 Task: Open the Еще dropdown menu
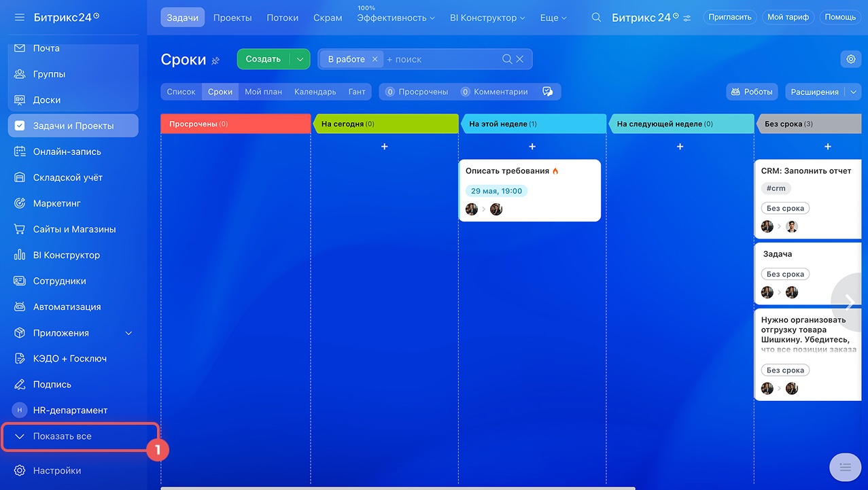pyautogui.click(x=553, y=18)
